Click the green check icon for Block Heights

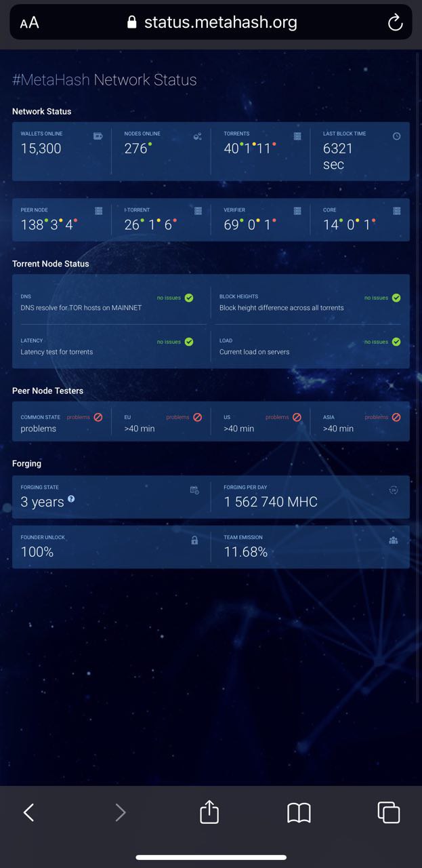pos(396,298)
